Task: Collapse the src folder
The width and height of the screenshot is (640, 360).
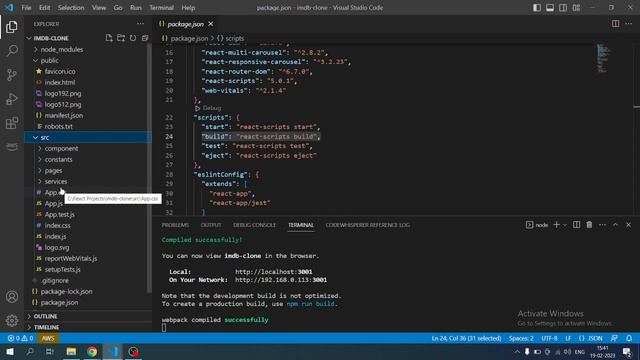Action: pos(45,138)
